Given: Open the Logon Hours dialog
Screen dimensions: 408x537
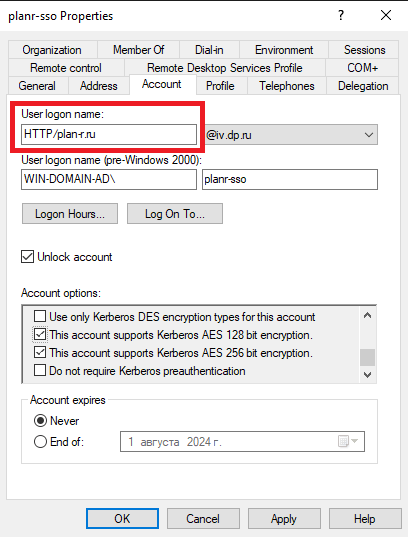Looking at the screenshot, I should 70,214.
